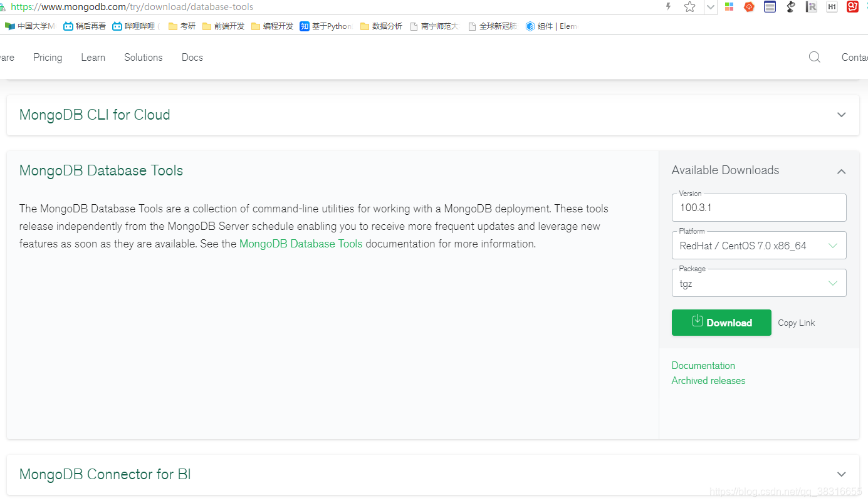Open the 组件 | Element bookmark

[x=551, y=26]
